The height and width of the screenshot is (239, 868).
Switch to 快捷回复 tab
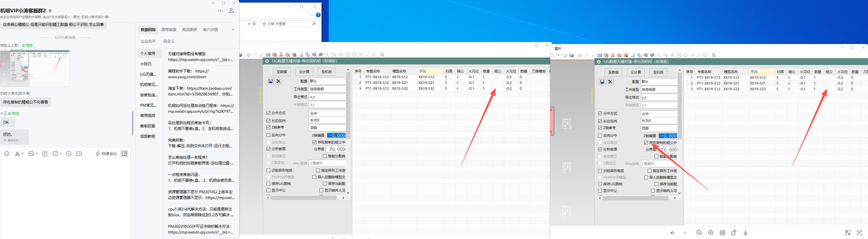coord(148,30)
